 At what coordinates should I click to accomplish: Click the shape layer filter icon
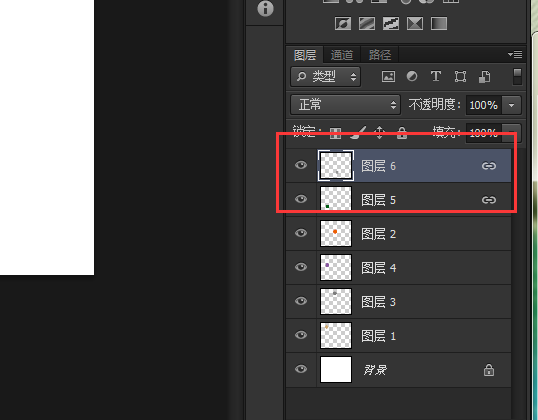(x=460, y=76)
